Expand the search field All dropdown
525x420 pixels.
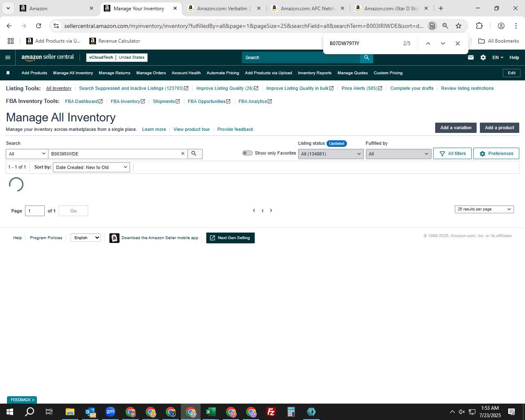point(27,154)
